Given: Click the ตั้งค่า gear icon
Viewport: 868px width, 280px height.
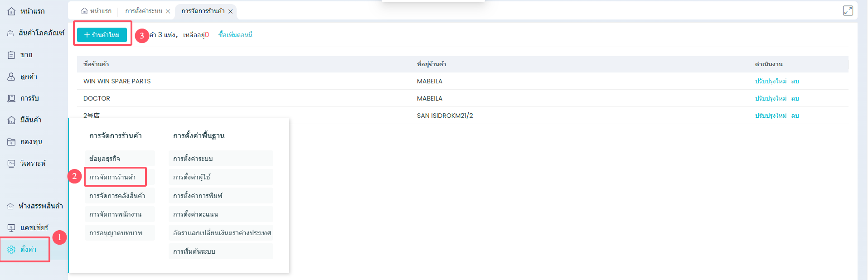Looking at the screenshot, I should 11,250.
